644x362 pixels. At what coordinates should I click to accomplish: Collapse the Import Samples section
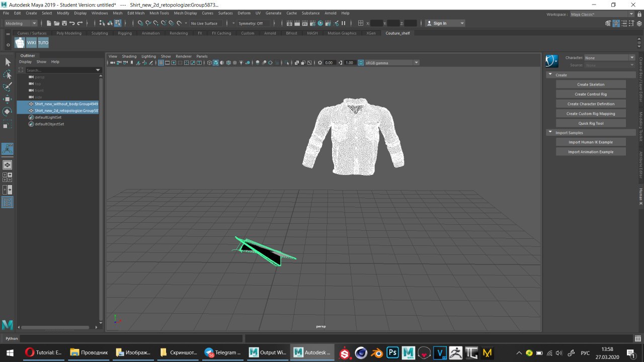(x=550, y=132)
